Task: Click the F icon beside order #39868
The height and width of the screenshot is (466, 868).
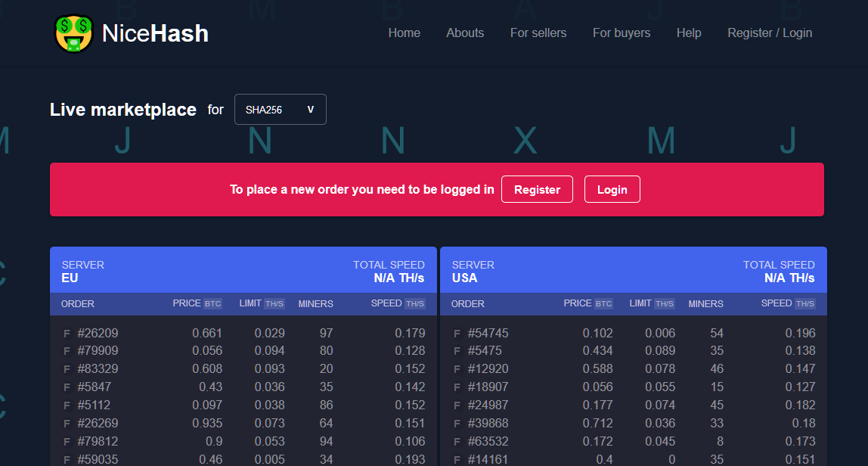Action: (x=457, y=424)
